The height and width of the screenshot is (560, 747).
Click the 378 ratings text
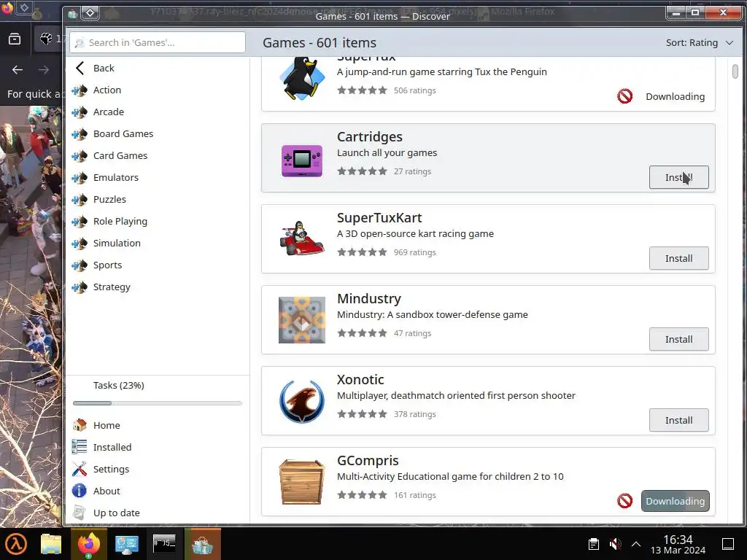(414, 414)
